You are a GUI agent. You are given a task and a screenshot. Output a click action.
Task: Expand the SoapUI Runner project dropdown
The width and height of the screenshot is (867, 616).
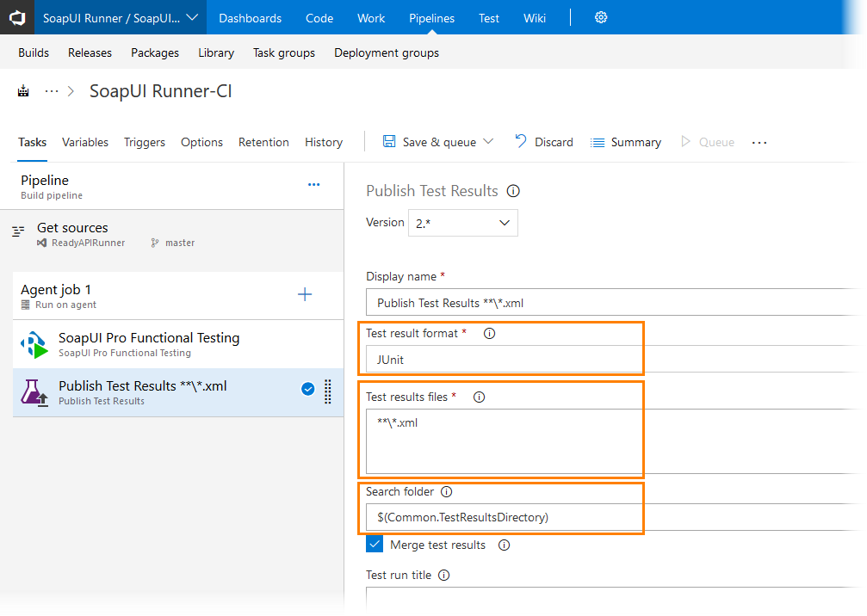click(191, 17)
